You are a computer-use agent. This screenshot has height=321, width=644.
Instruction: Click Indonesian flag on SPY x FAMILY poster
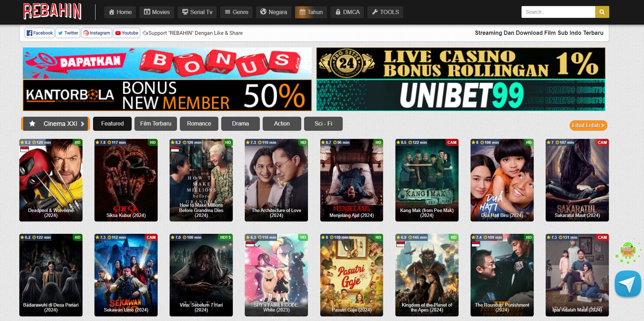[250, 244]
